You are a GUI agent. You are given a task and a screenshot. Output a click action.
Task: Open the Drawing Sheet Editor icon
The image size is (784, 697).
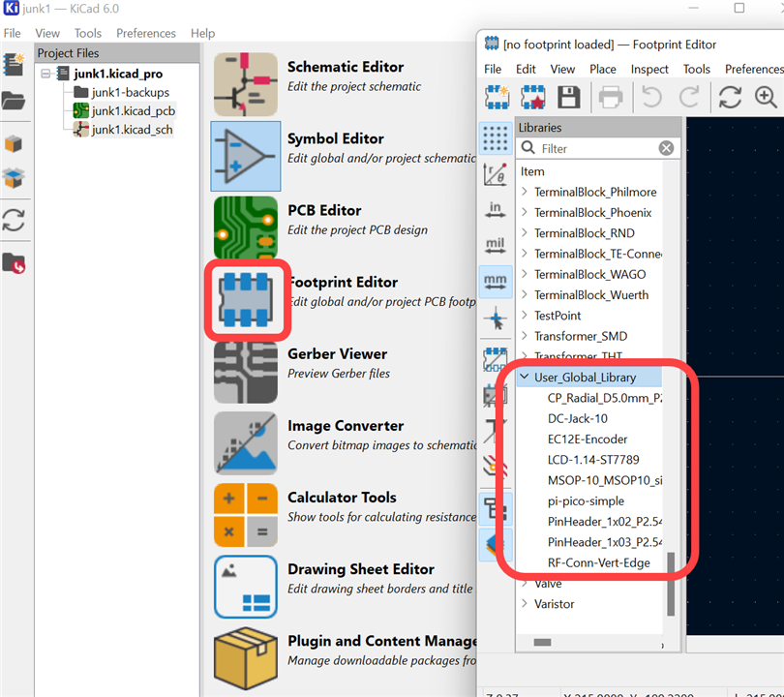246,587
